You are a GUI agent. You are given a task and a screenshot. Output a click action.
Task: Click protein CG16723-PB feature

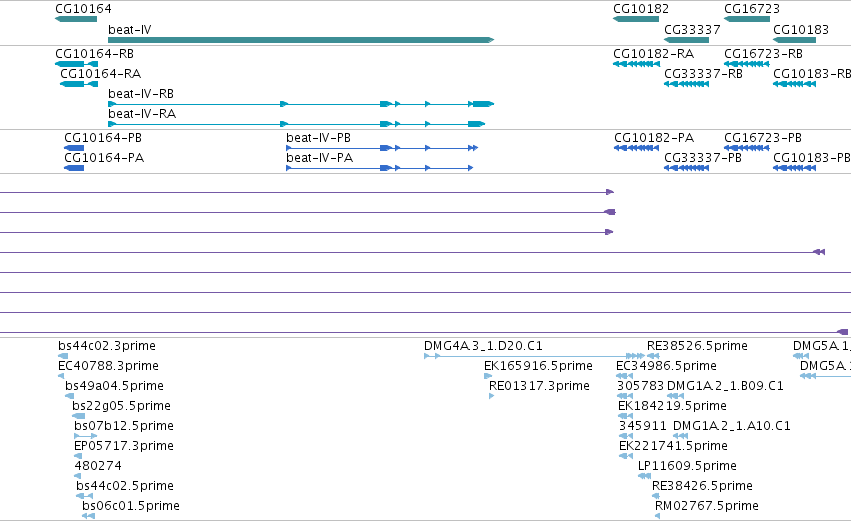click(747, 148)
